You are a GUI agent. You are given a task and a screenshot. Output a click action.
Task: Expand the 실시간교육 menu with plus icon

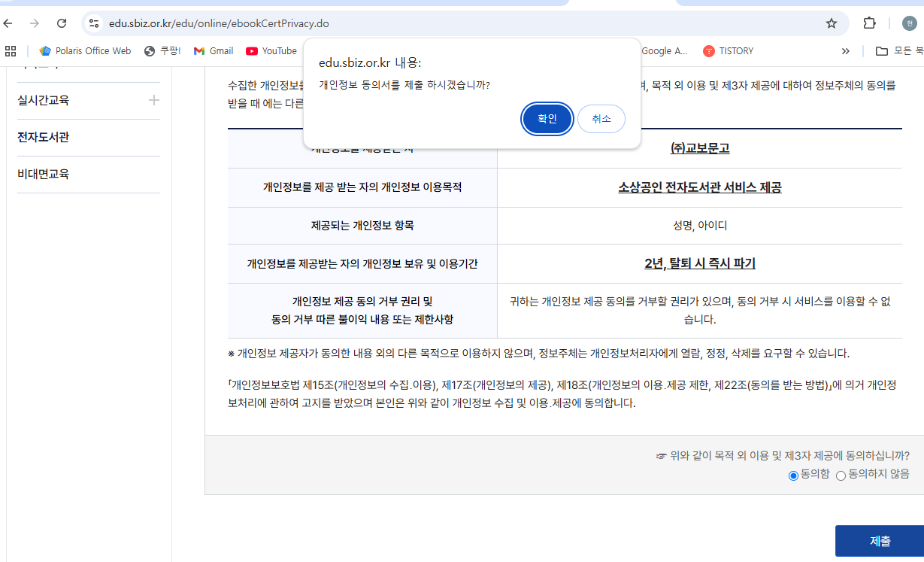pos(154,99)
